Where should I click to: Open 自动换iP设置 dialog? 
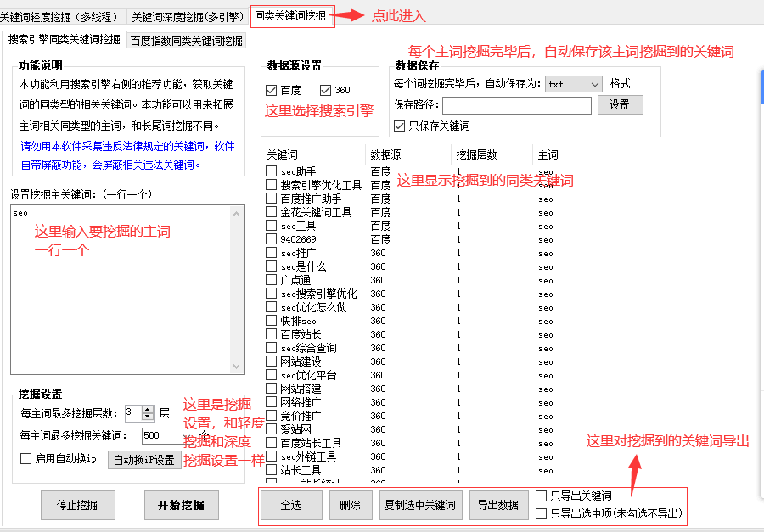coord(144,460)
